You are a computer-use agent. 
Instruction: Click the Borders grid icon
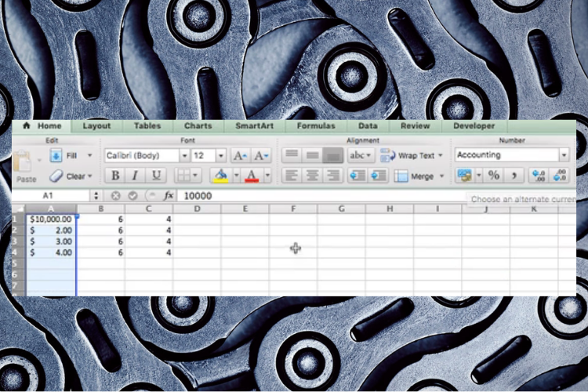click(x=183, y=175)
